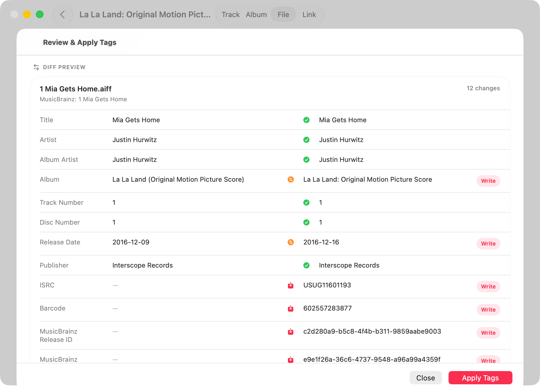Click the new release date 2016-12-16

coord(321,242)
